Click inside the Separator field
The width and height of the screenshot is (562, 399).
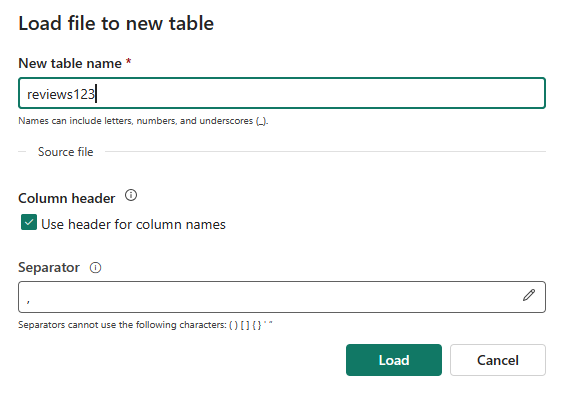(282, 297)
